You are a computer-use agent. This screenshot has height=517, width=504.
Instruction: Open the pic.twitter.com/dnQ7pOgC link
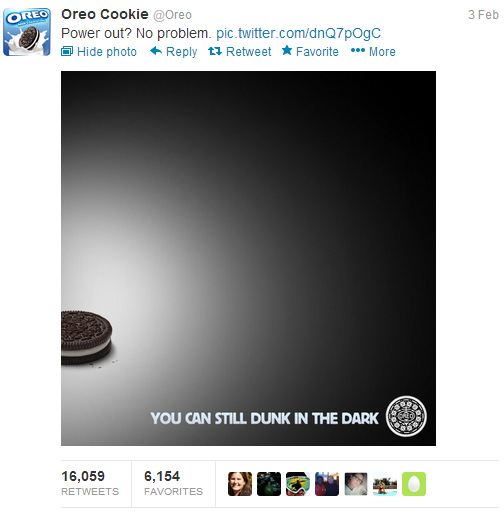(x=298, y=33)
